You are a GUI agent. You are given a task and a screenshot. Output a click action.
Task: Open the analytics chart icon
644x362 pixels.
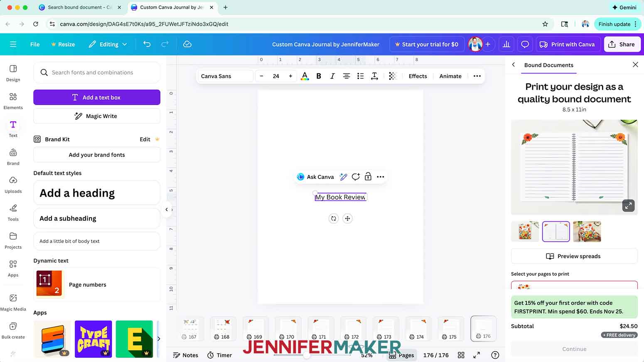506,44
